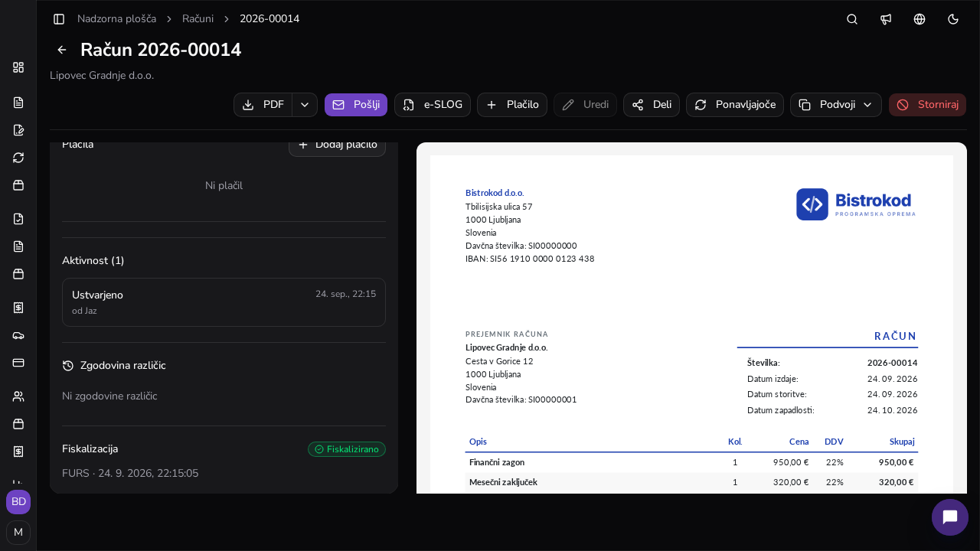The image size is (980, 551).
Task: Open search with the magnifier icon
Action: tap(852, 19)
